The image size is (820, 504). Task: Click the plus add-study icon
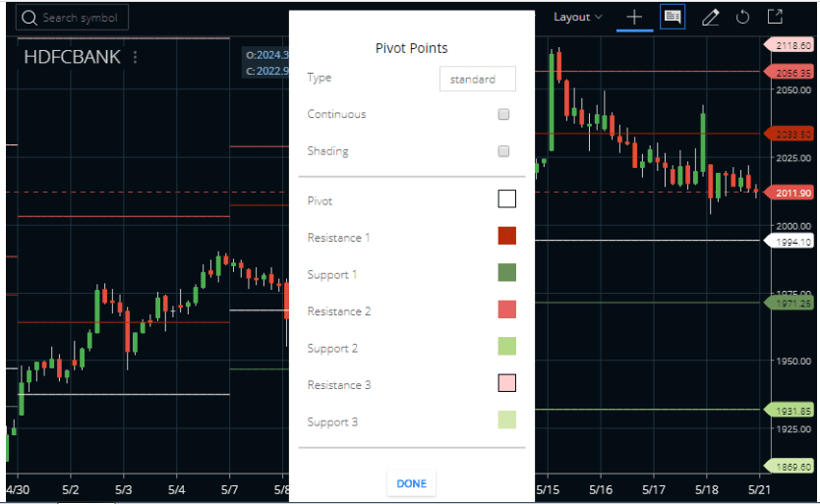click(634, 18)
